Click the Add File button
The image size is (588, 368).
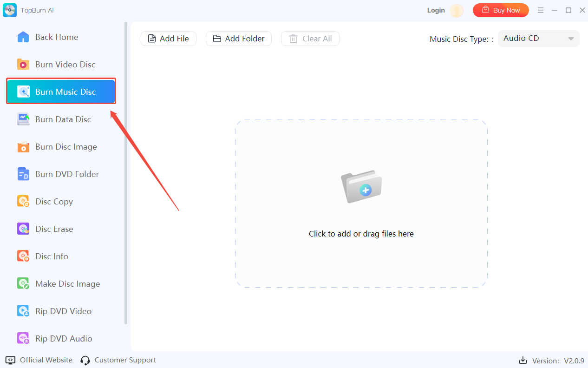[169, 39]
